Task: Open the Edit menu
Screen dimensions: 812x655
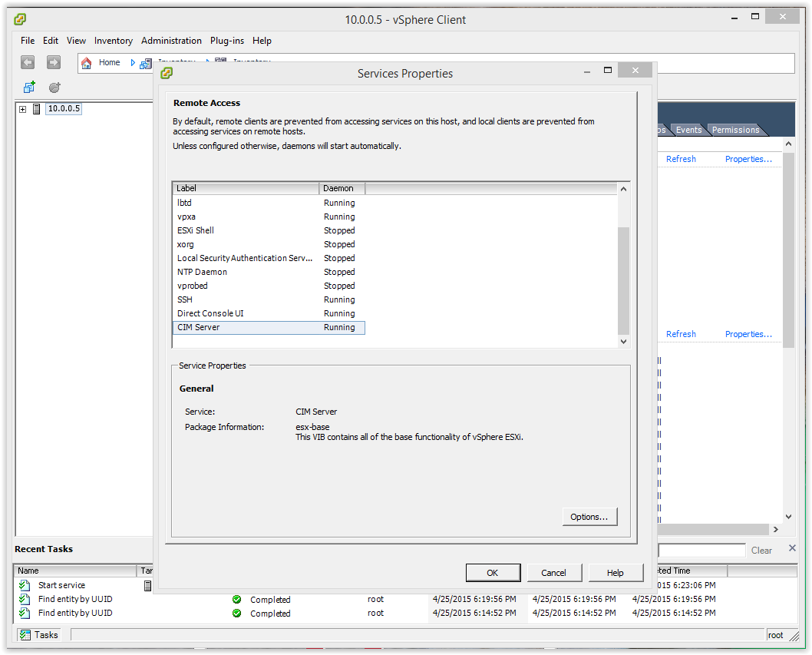Action: pos(50,41)
